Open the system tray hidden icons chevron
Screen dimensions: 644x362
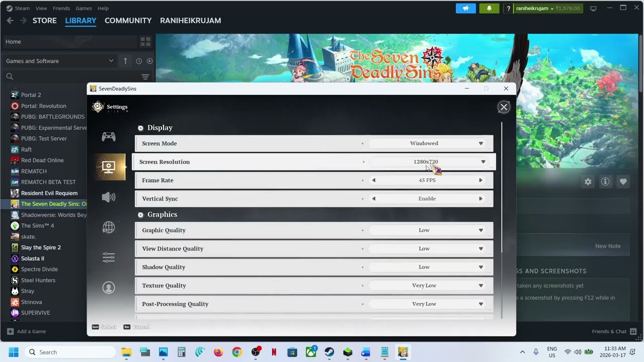[522, 352]
